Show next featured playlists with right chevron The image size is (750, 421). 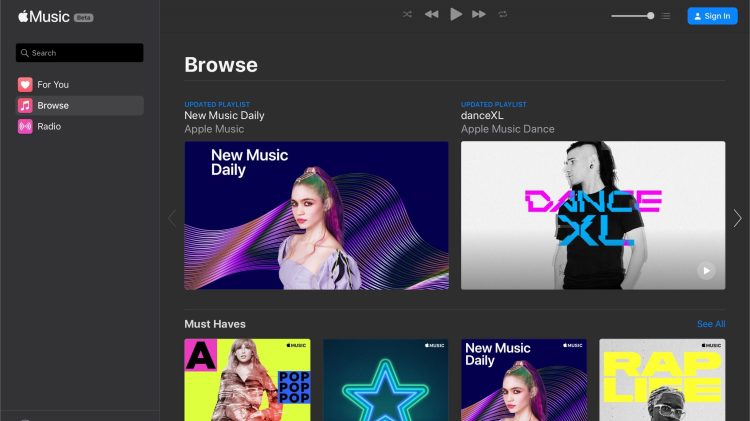tap(737, 219)
